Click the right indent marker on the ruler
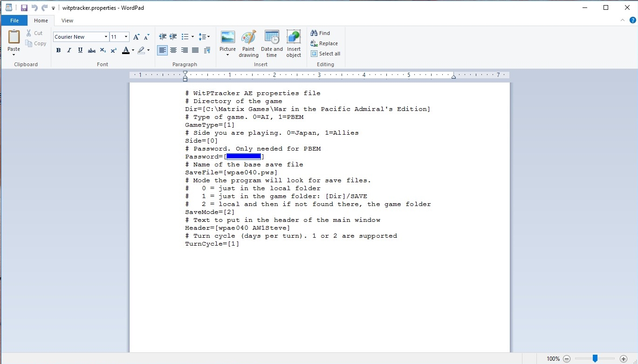Screen dimensions: 638x364 point(453,77)
